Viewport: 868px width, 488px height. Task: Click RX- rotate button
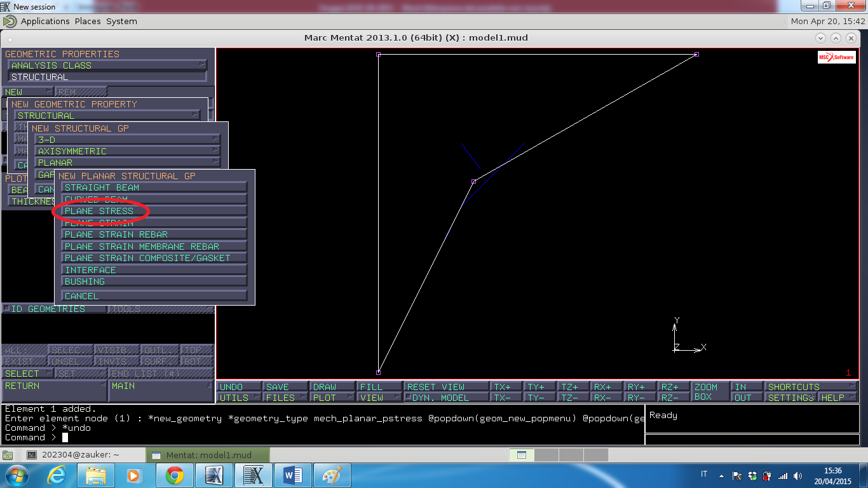coord(606,398)
